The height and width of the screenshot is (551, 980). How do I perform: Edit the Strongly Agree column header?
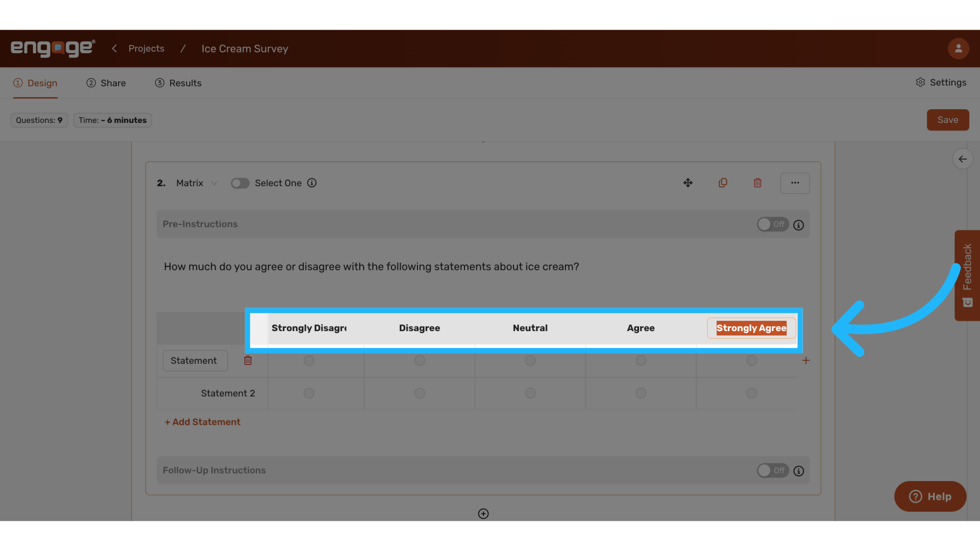pyautogui.click(x=751, y=328)
